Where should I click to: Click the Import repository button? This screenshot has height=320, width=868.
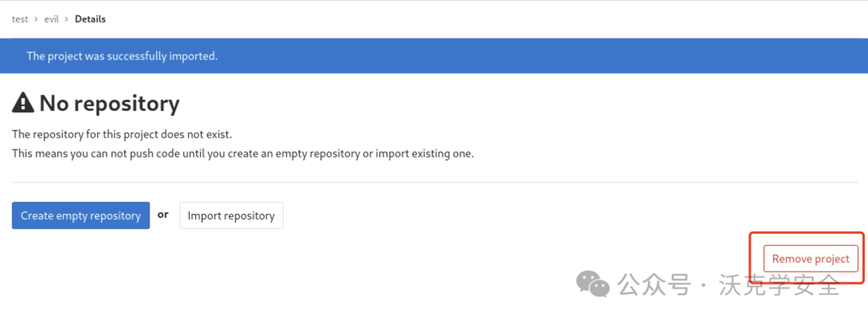point(231,215)
